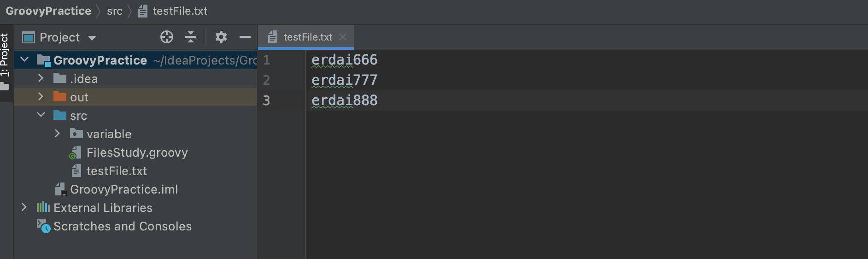Click the Collapse All icon in Project panel
This screenshot has height=259, width=868.
click(x=190, y=37)
